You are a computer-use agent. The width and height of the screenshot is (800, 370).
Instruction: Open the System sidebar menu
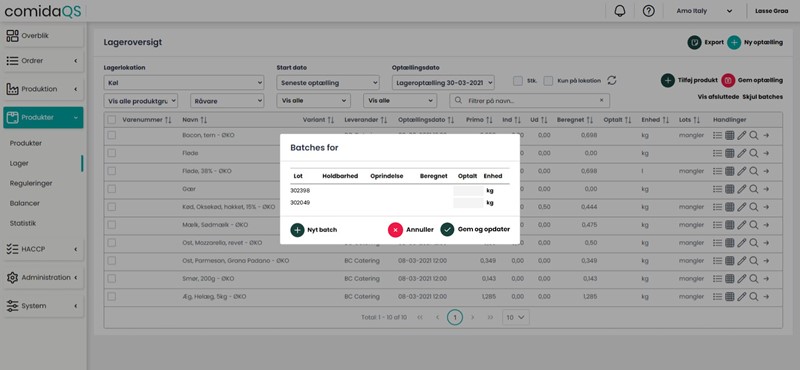(43, 306)
